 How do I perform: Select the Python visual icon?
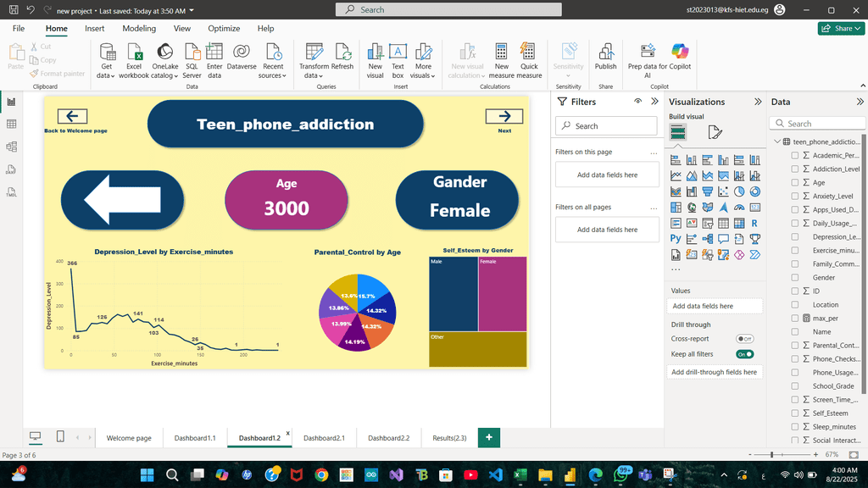676,239
